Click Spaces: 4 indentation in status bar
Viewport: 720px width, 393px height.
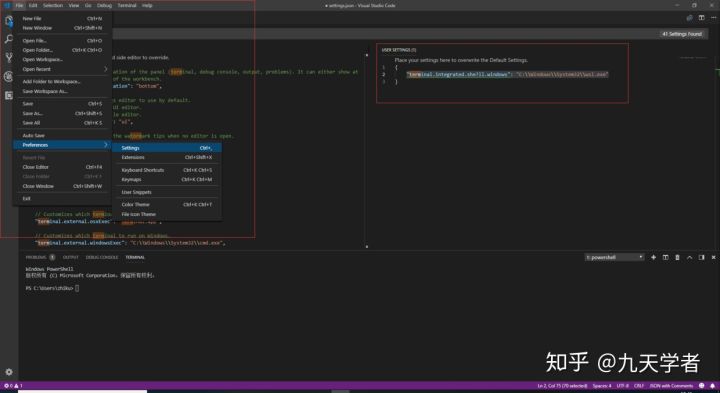click(602, 386)
